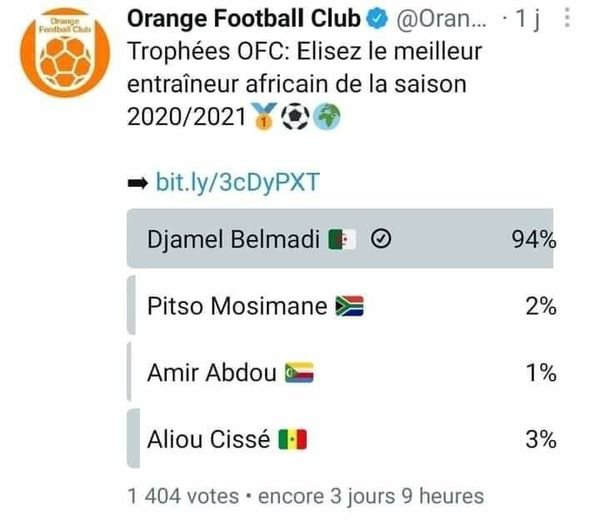
Task: Open the tweet's three-dot more options menu
Action: click(567, 18)
